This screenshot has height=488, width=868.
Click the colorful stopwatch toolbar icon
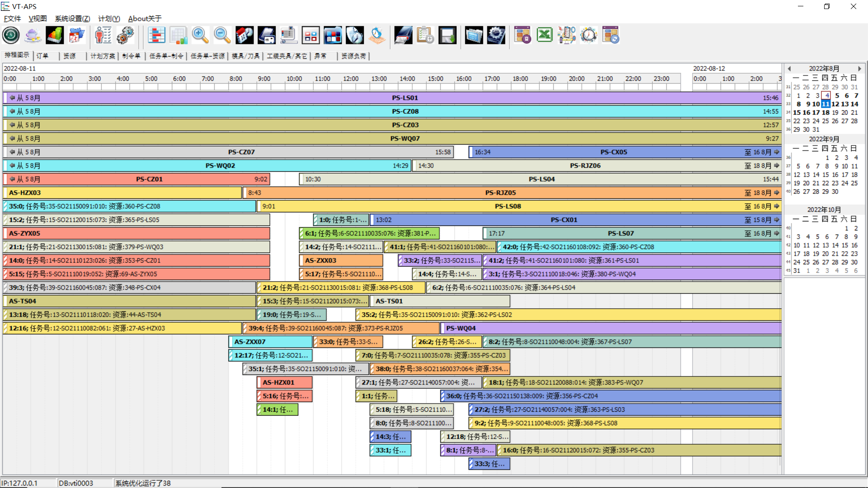pyautogui.click(x=589, y=35)
